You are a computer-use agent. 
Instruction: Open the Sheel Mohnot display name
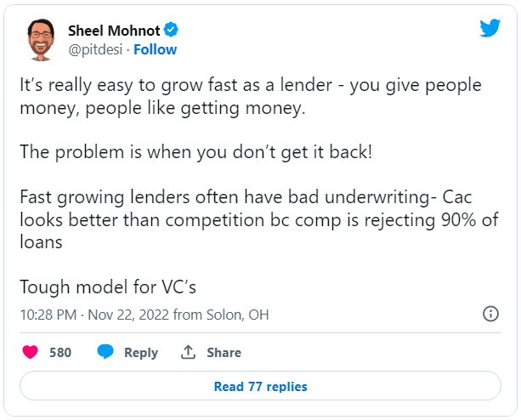tap(114, 31)
